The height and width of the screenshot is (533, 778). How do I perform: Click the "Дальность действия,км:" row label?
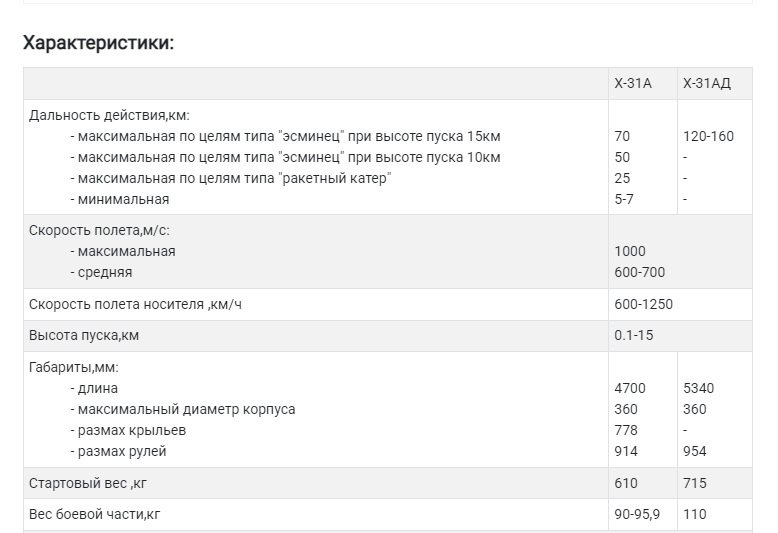tap(109, 115)
